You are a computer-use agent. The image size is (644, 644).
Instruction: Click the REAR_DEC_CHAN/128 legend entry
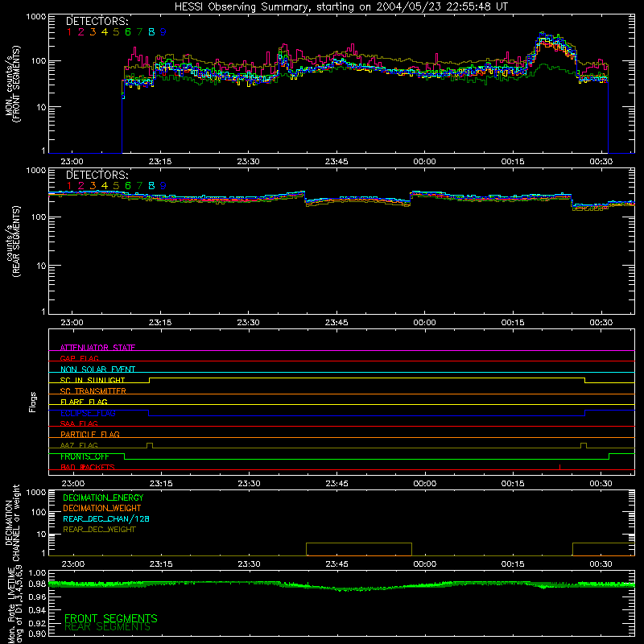106,518
